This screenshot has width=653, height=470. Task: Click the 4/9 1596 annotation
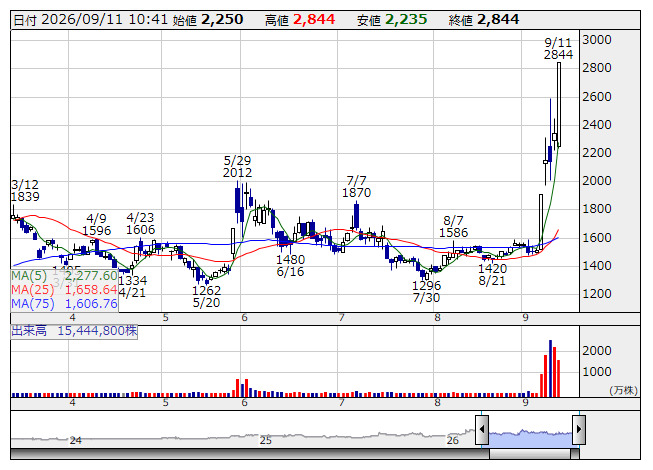pyautogui.click(x=97, y=224)
